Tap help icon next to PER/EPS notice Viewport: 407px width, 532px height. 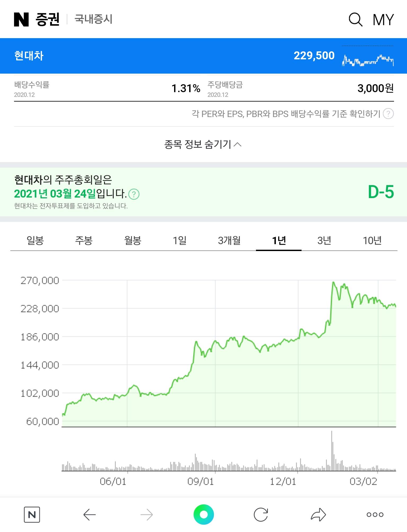[x=388, y=114]
